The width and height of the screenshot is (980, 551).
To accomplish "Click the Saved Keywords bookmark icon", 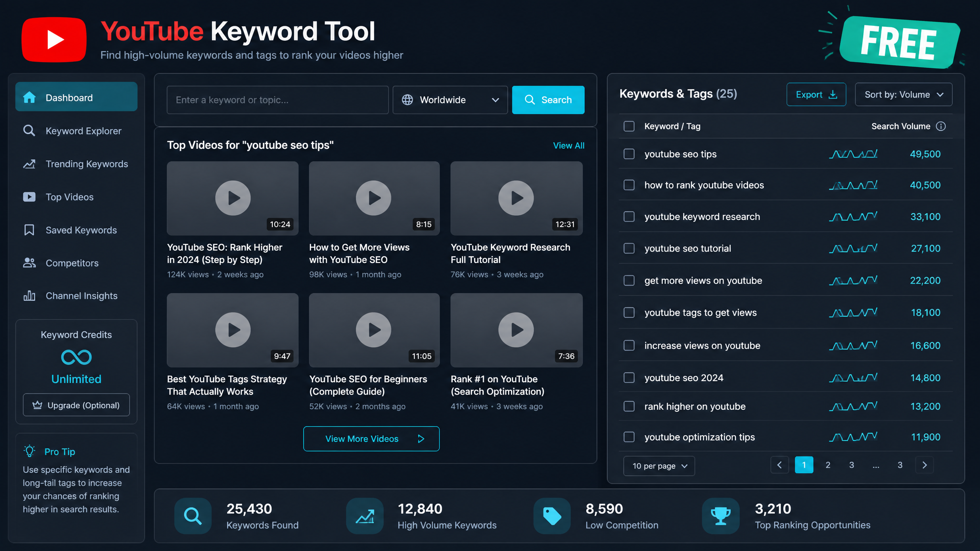I will point(29,230).
